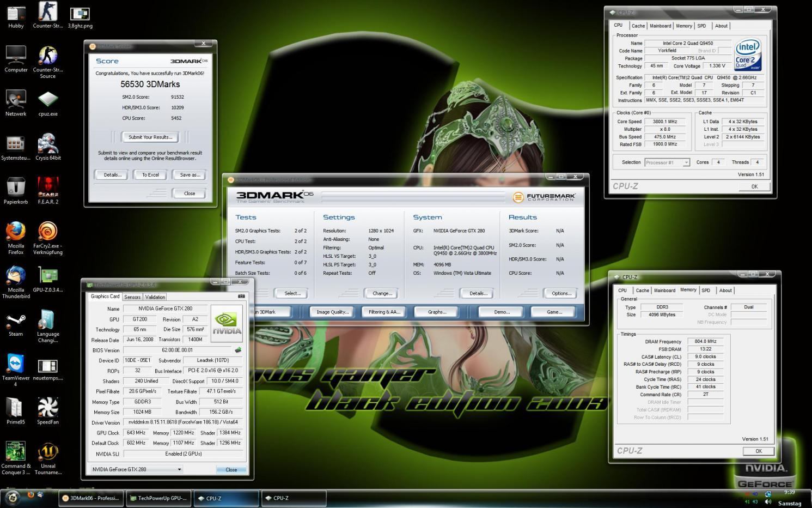
Task: Click OK in top CPU-Z window
Action: click(x=754, y=186)
